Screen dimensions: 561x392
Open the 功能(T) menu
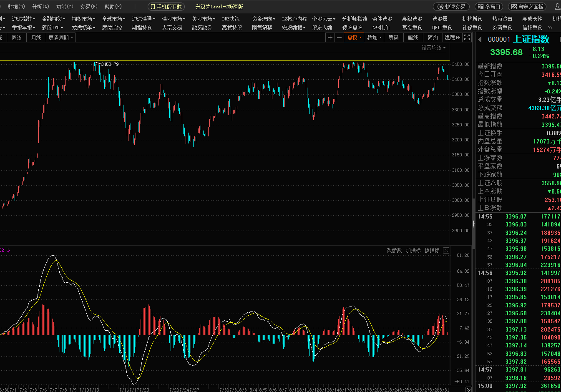[x=65, y=7]
